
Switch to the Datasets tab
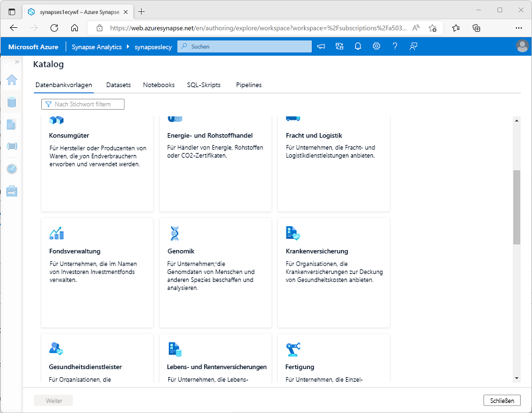(x=118, y=85)
